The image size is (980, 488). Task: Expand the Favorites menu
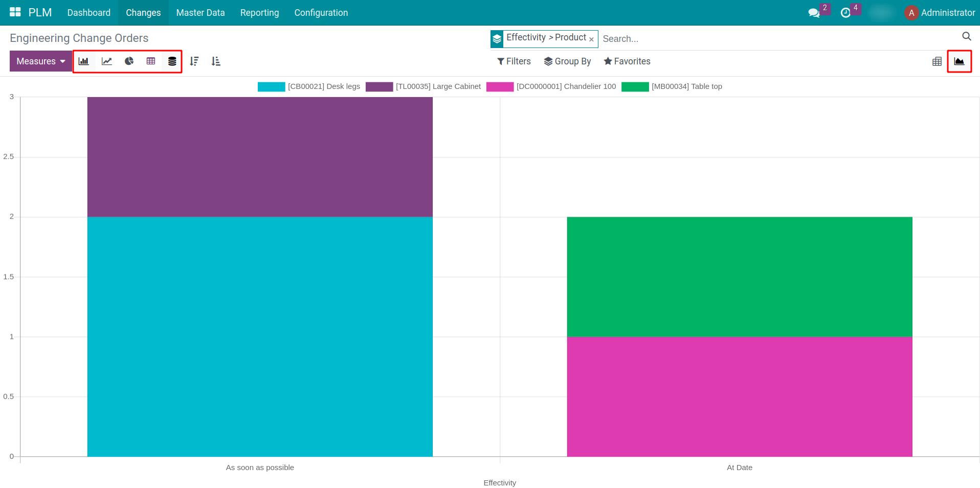coord(627,61)
